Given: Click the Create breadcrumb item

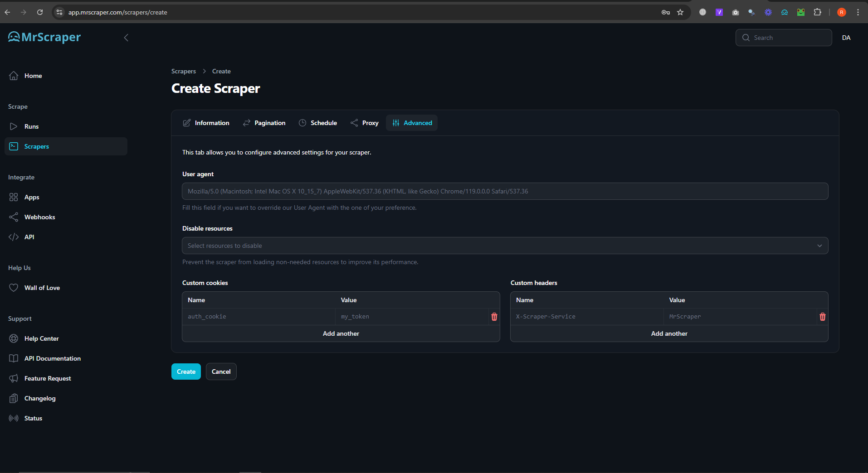Looking at the screenshot, I should click(221, 71).
